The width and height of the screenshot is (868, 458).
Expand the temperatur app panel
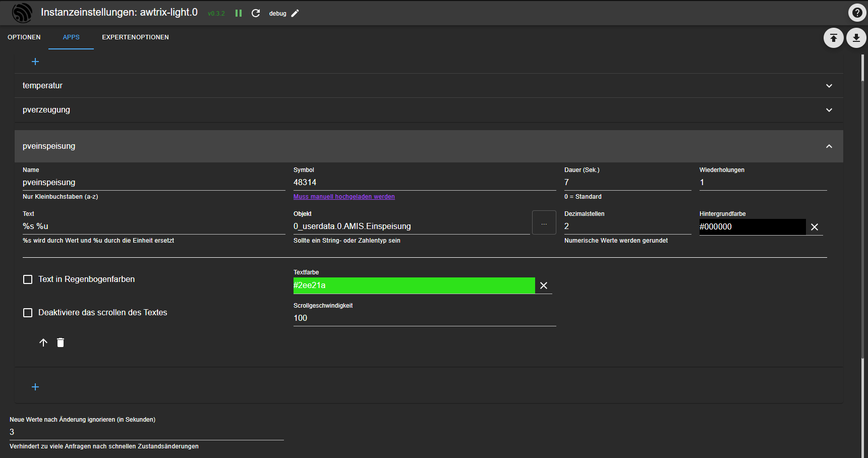coord(429,86)
